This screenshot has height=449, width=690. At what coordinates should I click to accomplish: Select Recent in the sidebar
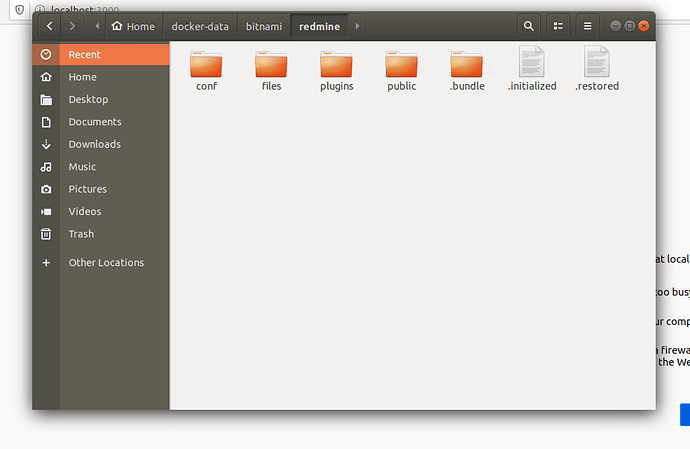tap(84, 54)
